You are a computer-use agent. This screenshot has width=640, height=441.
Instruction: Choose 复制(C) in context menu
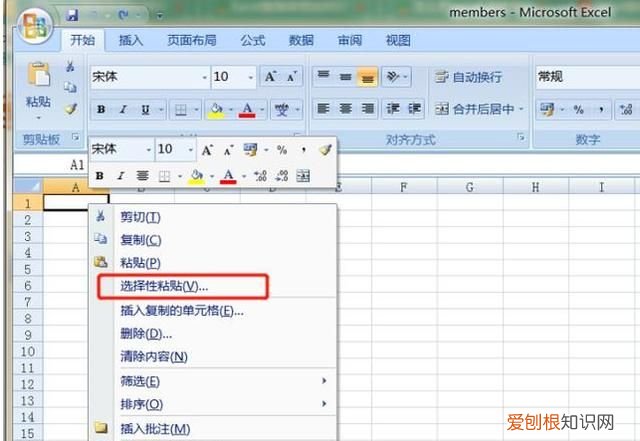coord(213,240)
